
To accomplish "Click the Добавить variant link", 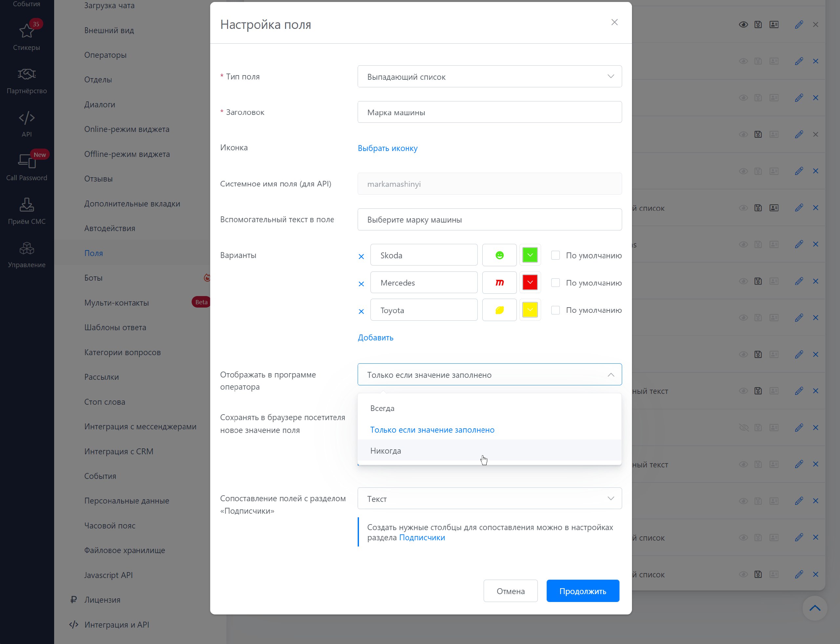I will pos(375,338).
